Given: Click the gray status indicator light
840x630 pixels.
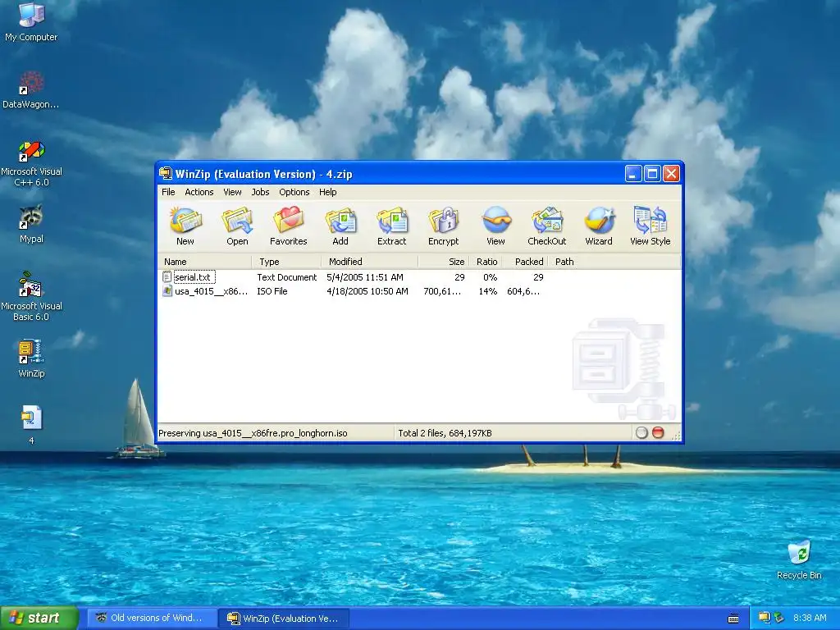Looking at the screenshot, I should point(641,433).
